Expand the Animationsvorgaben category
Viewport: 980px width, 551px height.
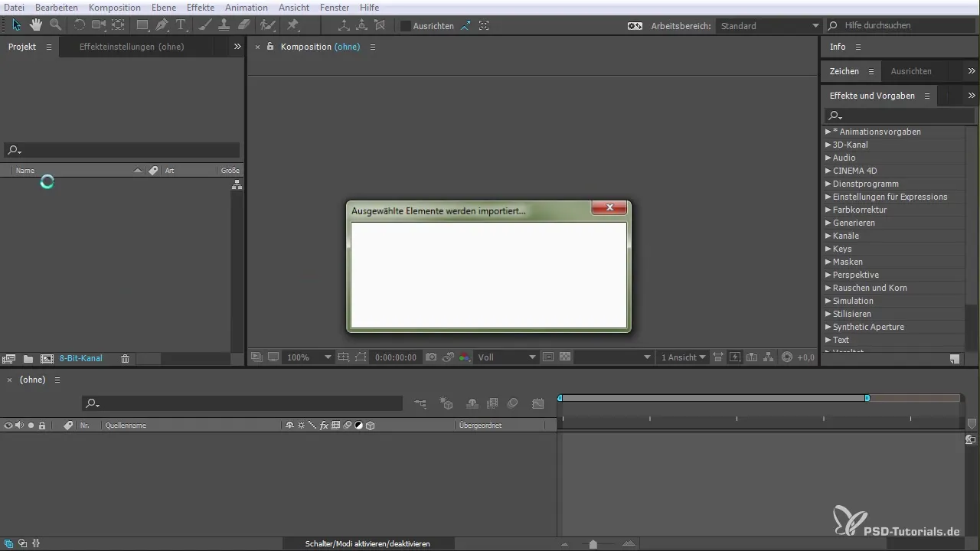[x=828, y=132]
